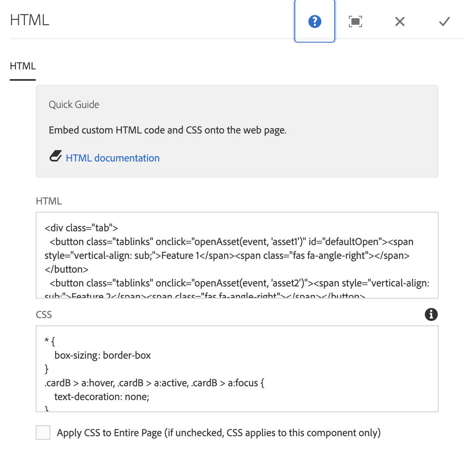Viewport: 476px width, 452px height.
Task: Show CSS field info via the info icon
Action: coord(431,314)
